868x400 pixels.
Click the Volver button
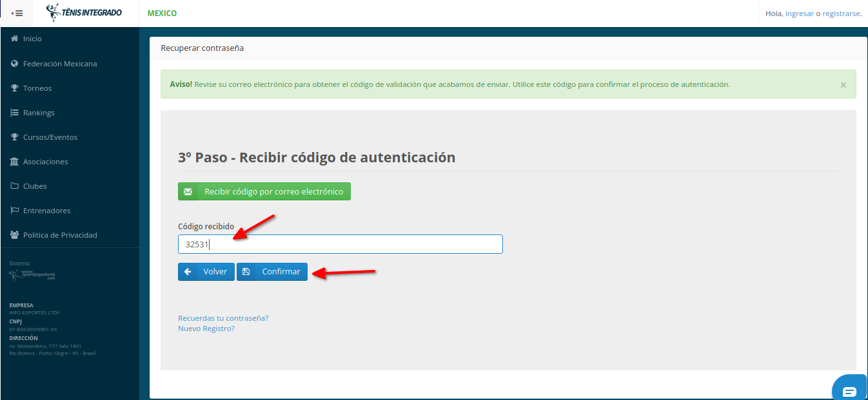click(206, 272)
